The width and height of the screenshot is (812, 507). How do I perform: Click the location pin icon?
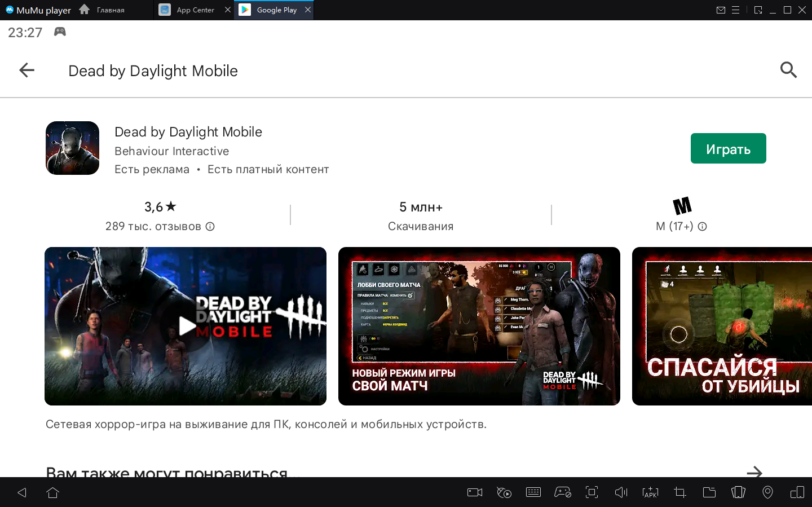[x=767, y=492]
